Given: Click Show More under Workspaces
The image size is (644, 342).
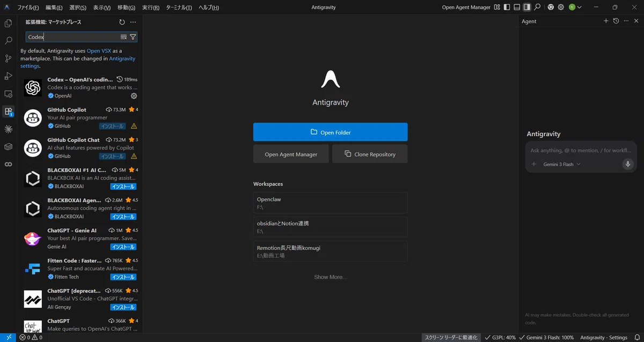Looking at the screenshot, I should coord(330,277).
